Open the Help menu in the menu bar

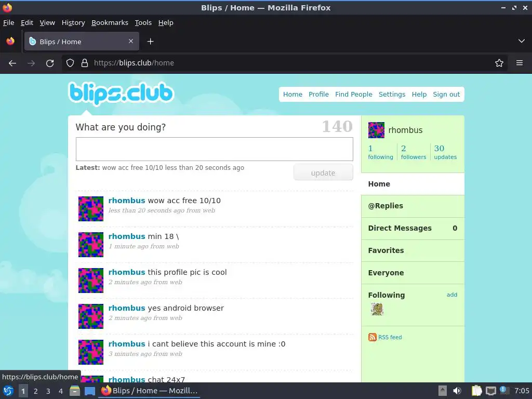(166, 23)
